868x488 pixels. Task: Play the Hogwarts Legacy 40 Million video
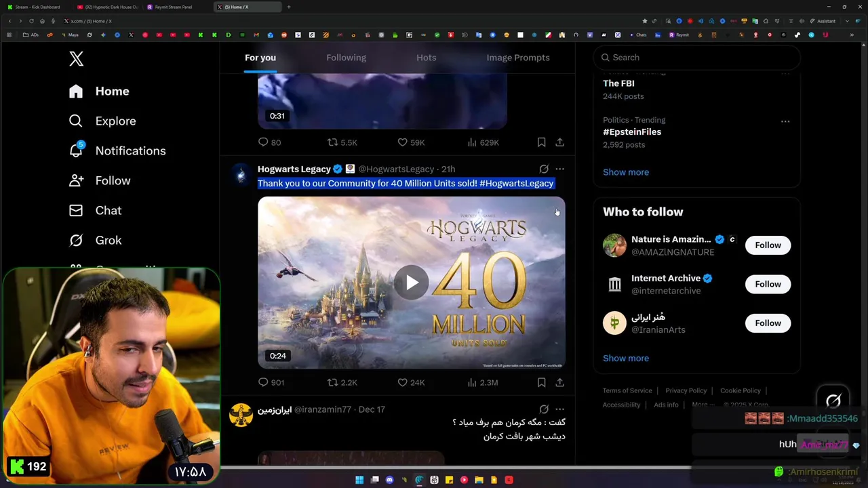point(411,283)
